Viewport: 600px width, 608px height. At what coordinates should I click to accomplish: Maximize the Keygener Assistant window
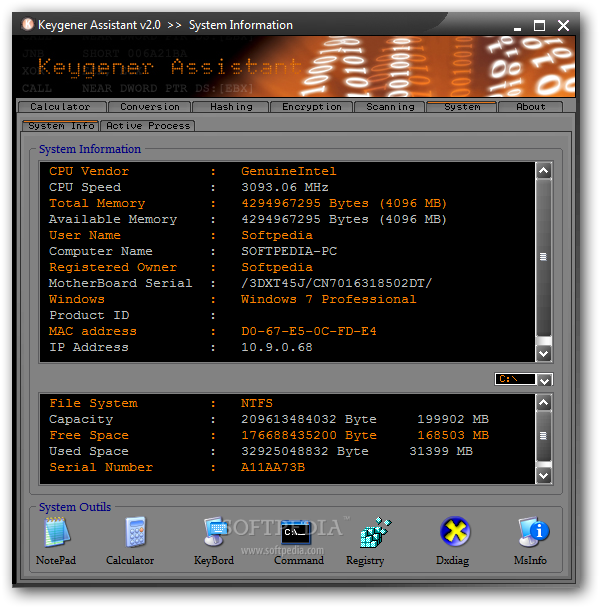[x=539, y=26]
